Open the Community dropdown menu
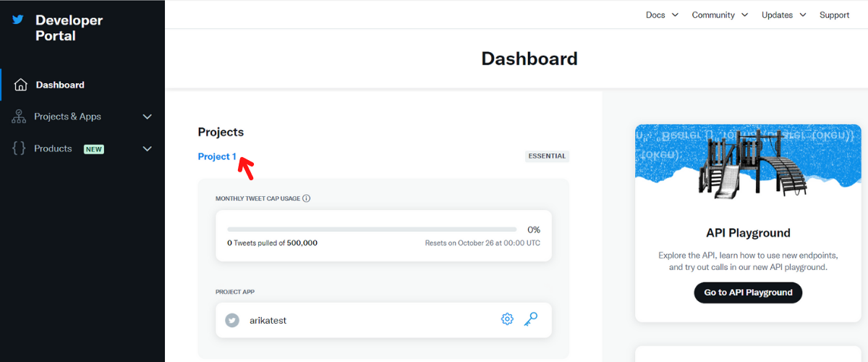Viewport: 868px width, 362px height. 720,14
